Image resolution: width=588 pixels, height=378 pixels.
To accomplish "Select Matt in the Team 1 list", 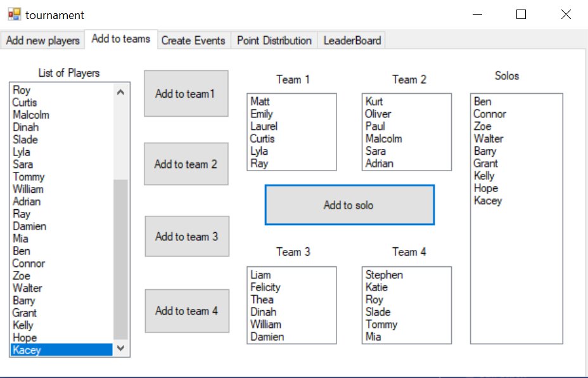I will [291, 101].
